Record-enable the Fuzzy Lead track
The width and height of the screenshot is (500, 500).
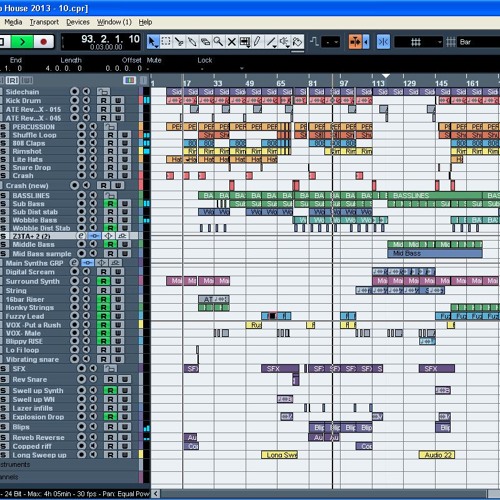(75, 316)
